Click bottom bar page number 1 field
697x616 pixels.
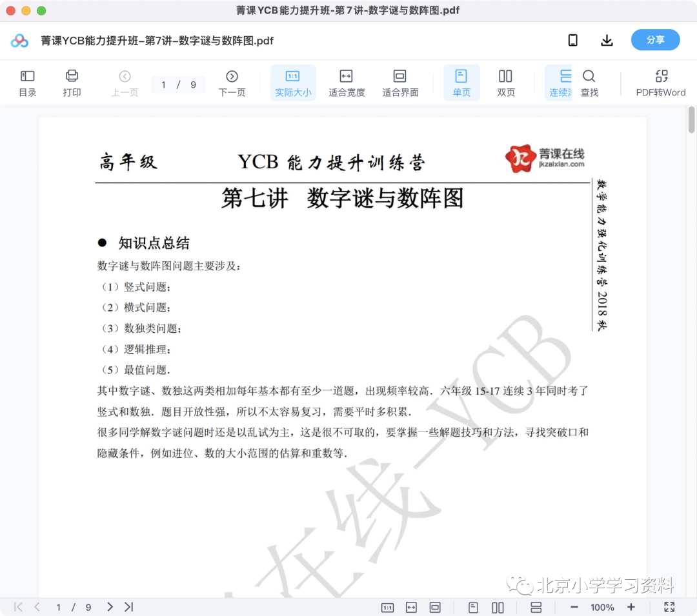58,607
